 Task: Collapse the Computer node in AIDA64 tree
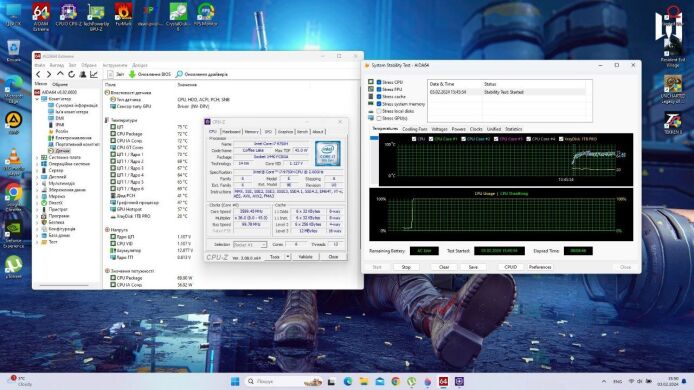tap(37, 99)
